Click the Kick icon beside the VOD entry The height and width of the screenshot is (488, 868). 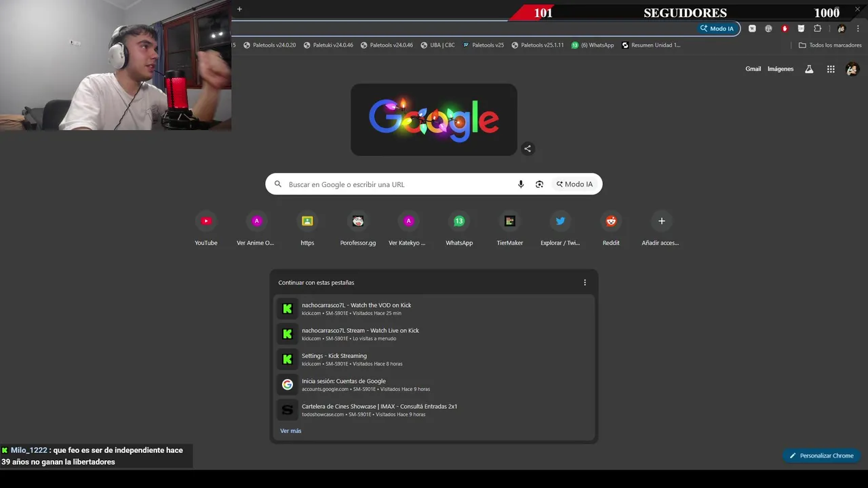click(288, 309)
